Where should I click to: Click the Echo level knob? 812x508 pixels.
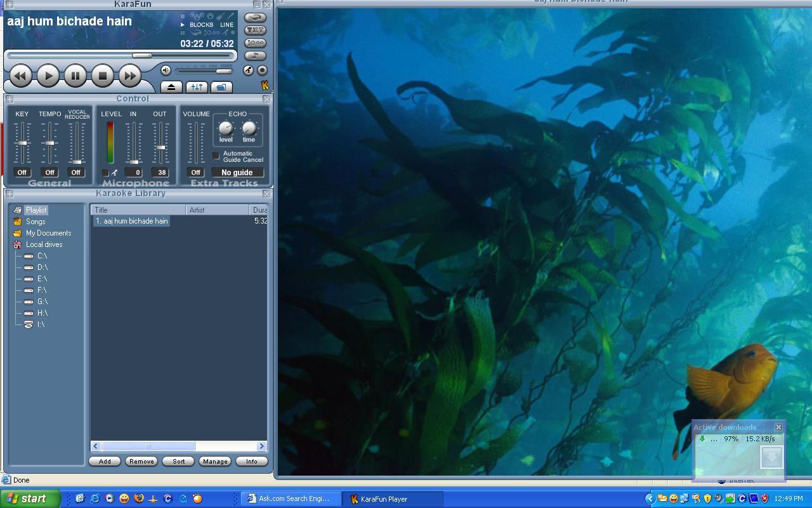[x=225, y=128]
